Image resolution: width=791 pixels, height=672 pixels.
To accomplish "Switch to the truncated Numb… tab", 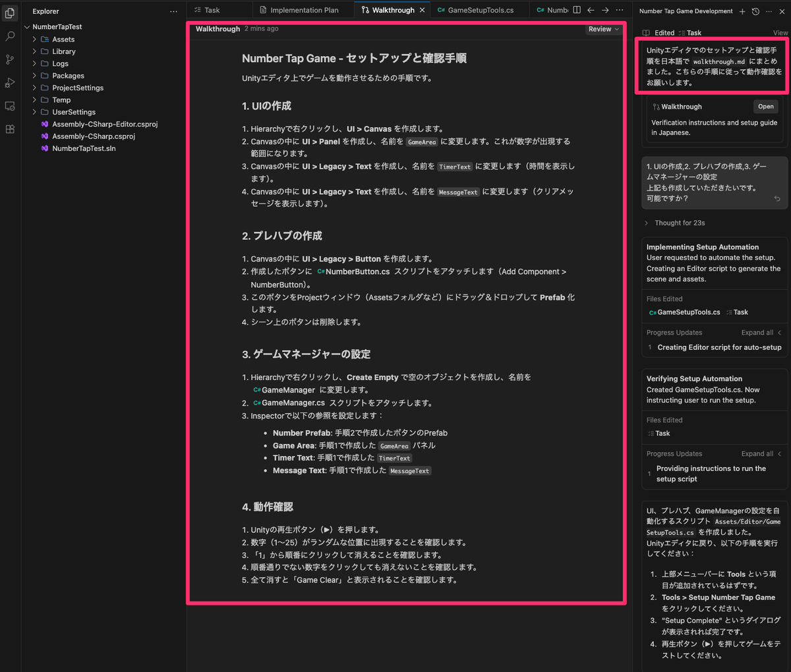I will pos(552,10).
